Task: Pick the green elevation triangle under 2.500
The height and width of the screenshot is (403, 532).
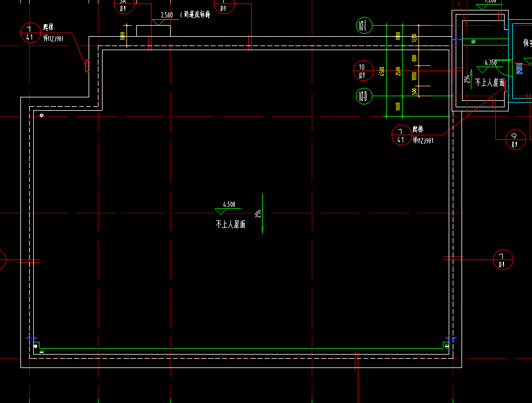Action: 158,22
